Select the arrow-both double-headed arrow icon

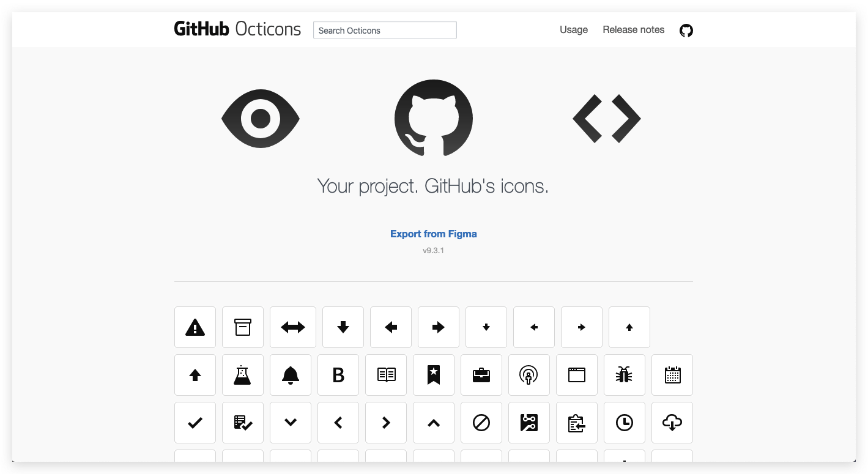293,327
